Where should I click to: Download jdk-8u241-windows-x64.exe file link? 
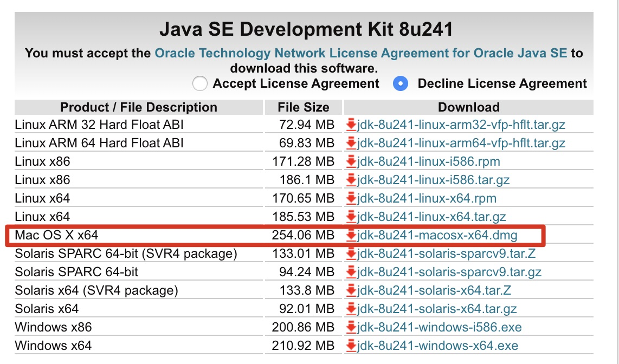point(437,346)
